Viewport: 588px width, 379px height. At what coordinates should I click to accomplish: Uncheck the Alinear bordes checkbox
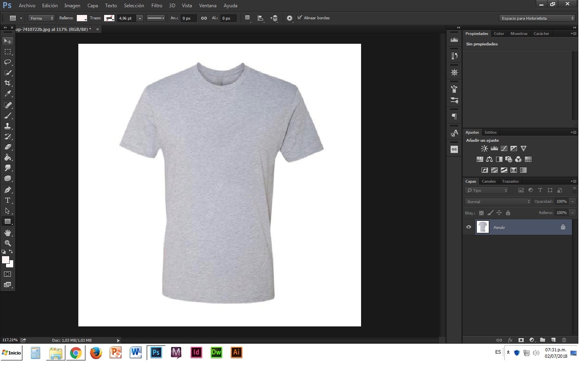pos(299,18)
